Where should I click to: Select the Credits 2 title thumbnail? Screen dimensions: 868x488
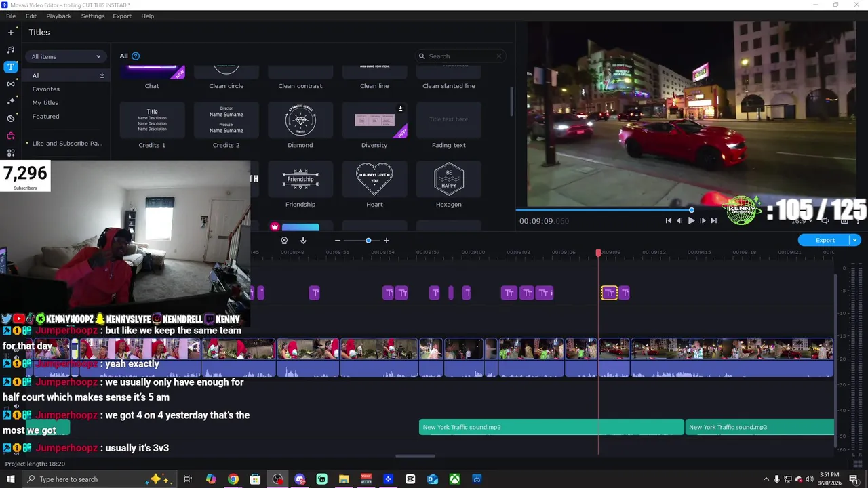(226, 120)
